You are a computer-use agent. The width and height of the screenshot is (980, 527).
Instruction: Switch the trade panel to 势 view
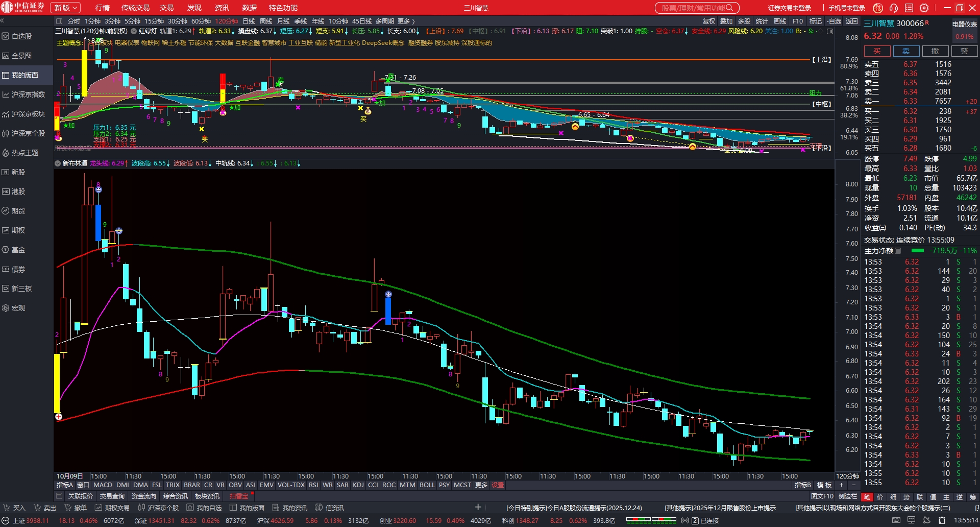point(906,497)
